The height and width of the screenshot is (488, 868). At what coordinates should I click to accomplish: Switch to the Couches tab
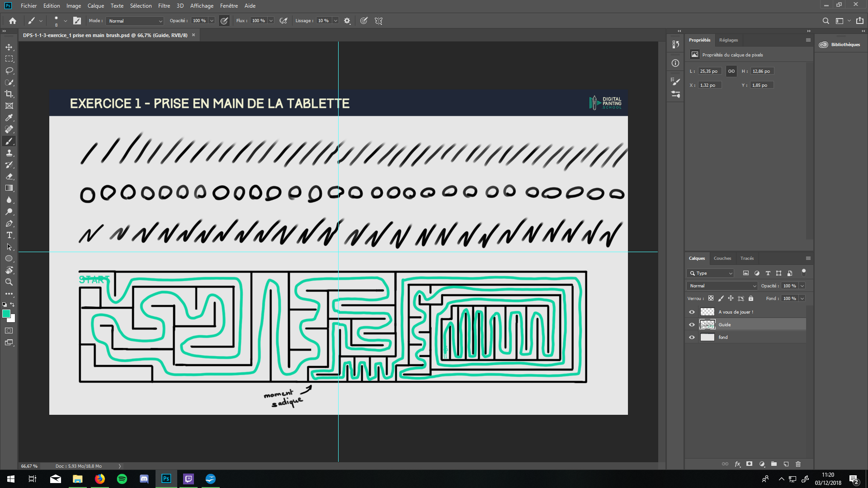(722, 258)
